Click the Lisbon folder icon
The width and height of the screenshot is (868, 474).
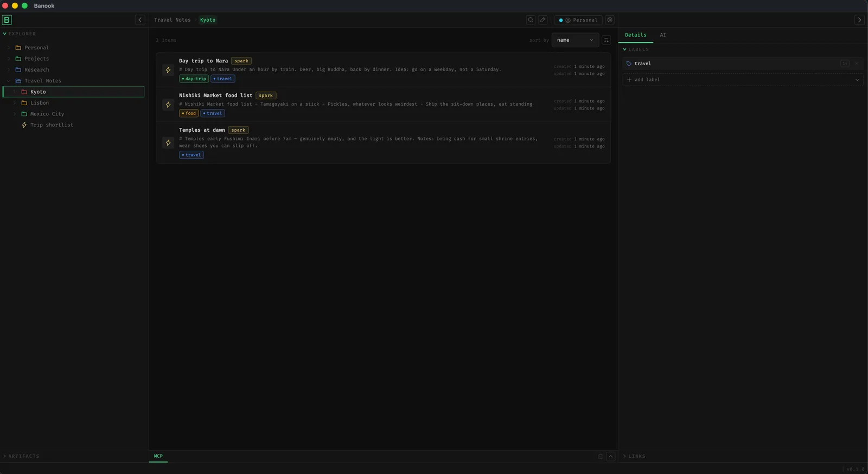24,103
